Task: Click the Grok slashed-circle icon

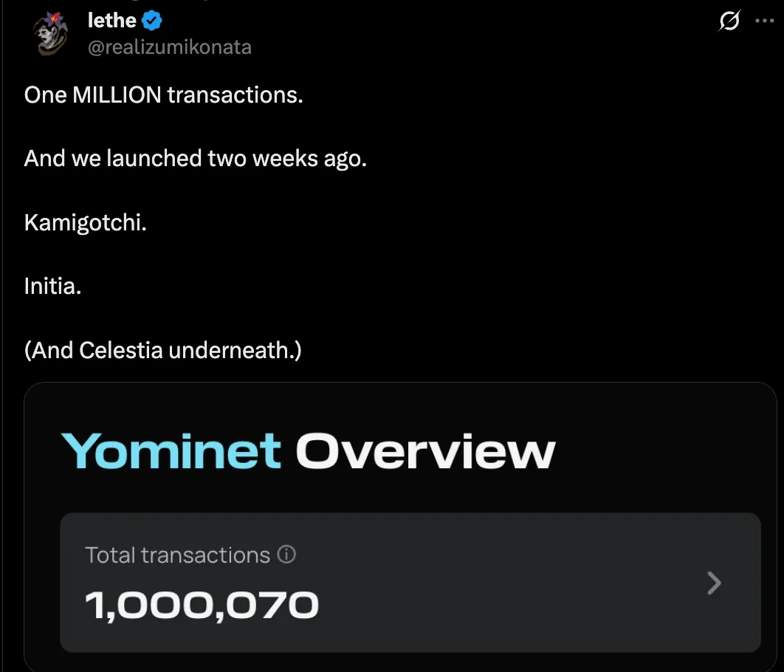Action: pyautogui.click(x=729, y=21)
